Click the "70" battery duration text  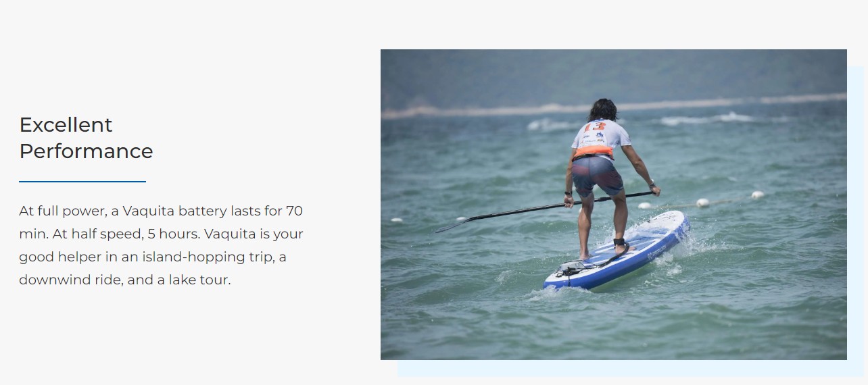coord(294,211)
